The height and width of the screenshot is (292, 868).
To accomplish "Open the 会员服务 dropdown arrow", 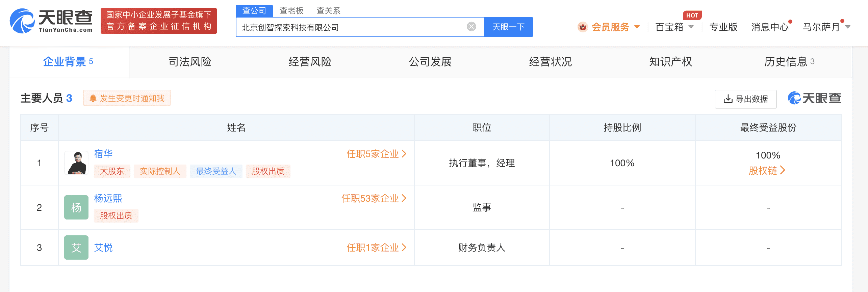I will [637, 27].
